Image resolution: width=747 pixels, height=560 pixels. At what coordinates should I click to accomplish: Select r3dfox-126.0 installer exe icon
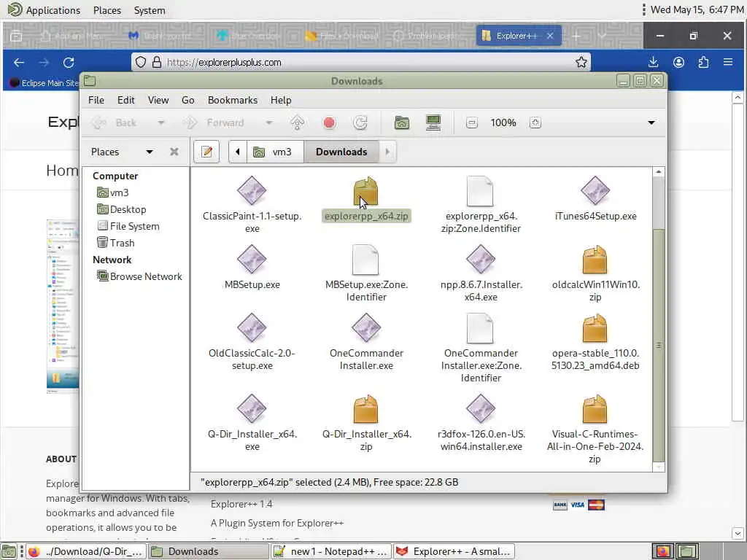pyautogui.click(x=480, y=409)
